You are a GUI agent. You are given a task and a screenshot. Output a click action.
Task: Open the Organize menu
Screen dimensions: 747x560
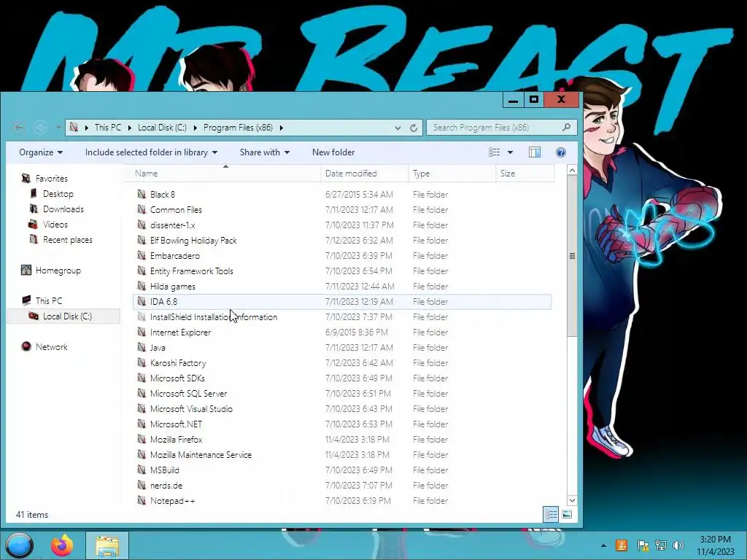pos(41,152)
